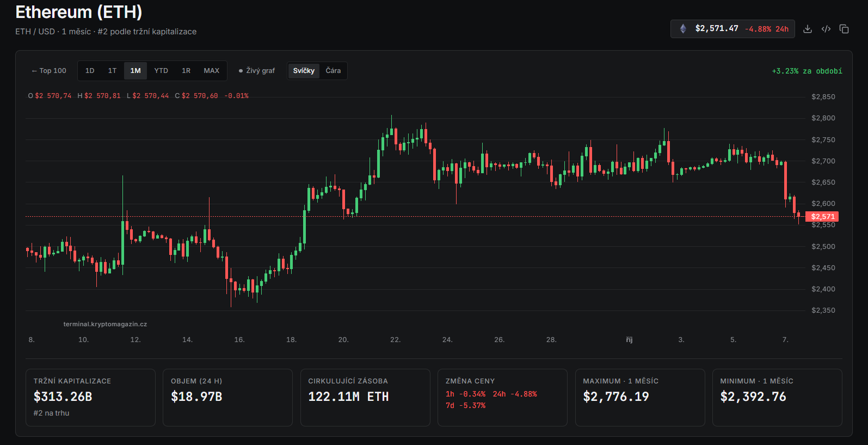Screen dimensions: 868x445
Task: Select the 1R timeframe
Action: coord(186,71)
